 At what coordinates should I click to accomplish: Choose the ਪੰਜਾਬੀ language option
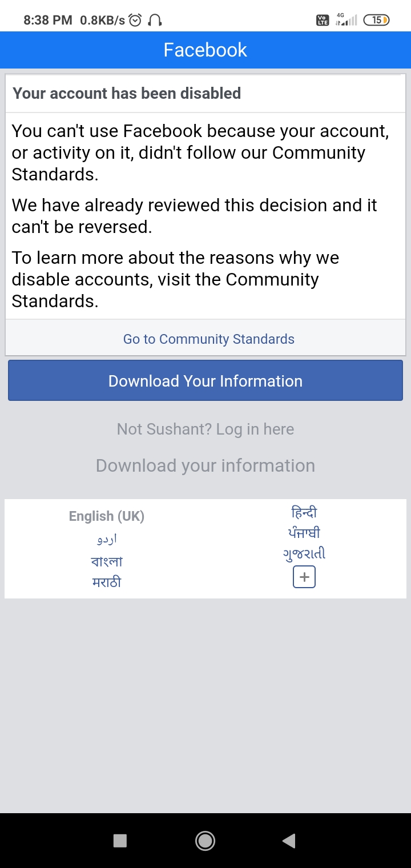[x=304, y=533]
